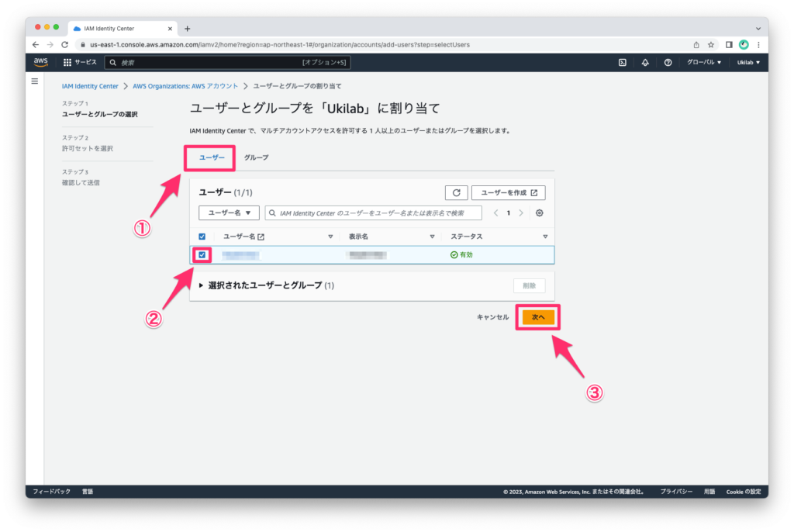Open the AWS services grid menu

67,62
